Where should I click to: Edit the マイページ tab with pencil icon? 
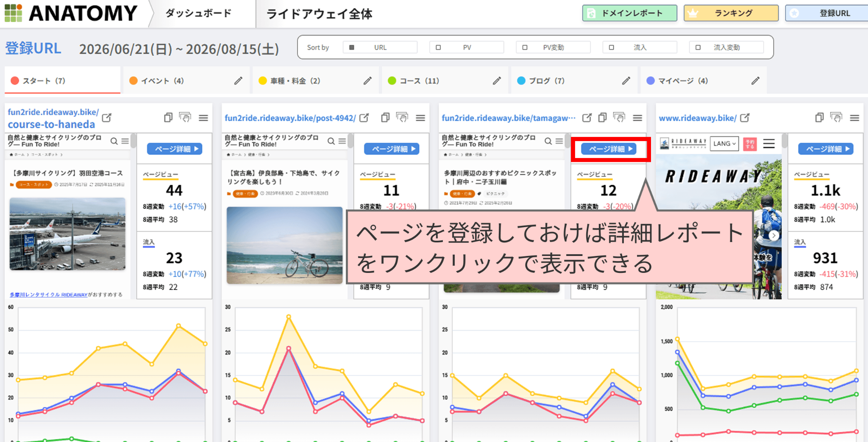[x=756, y=81]
